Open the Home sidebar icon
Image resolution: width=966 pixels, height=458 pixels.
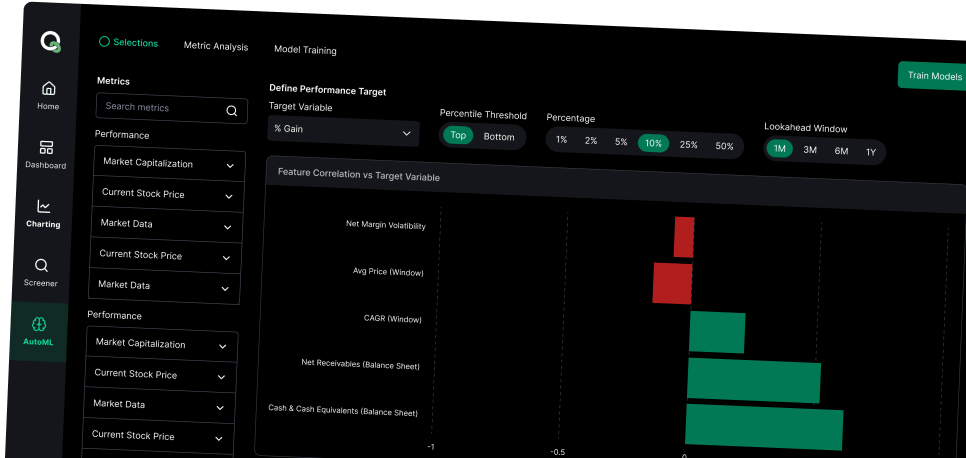pyautogui.click(x=49, y=88)
